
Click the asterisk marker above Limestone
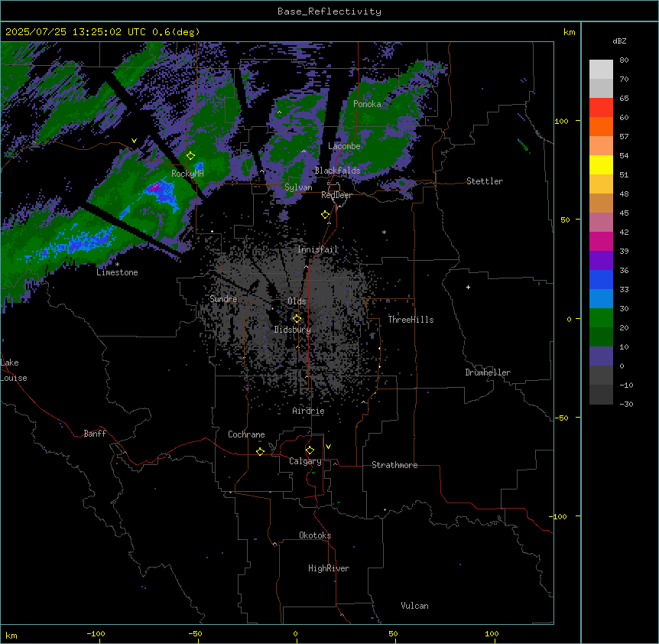click(117, 265)
